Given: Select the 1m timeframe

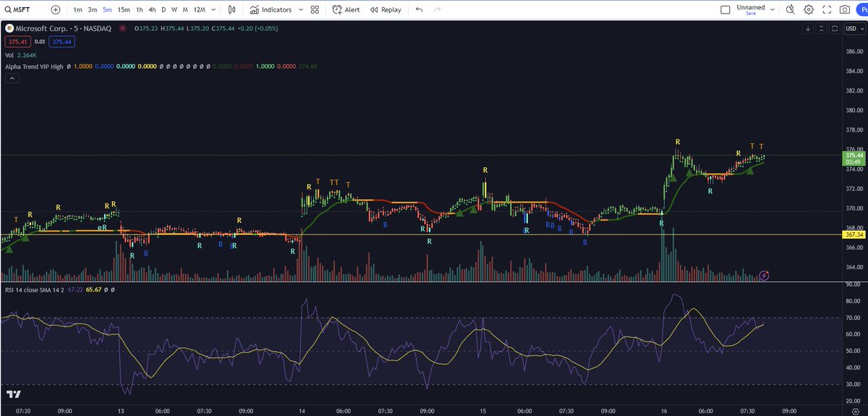Looking at the screenshot, I should pyautogui.click(x=77, y=10).
